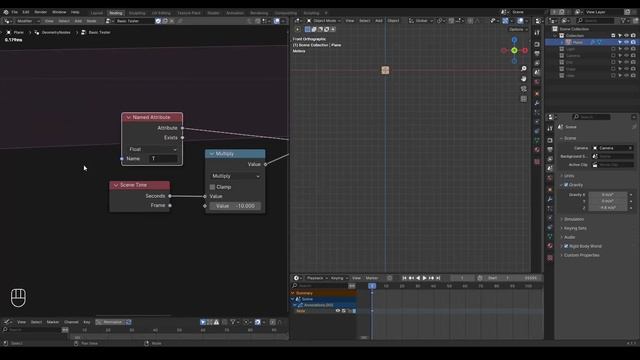Click the Blender logo icon
Viewport: 640px width, 360px height.
click(x=6, y=12)
